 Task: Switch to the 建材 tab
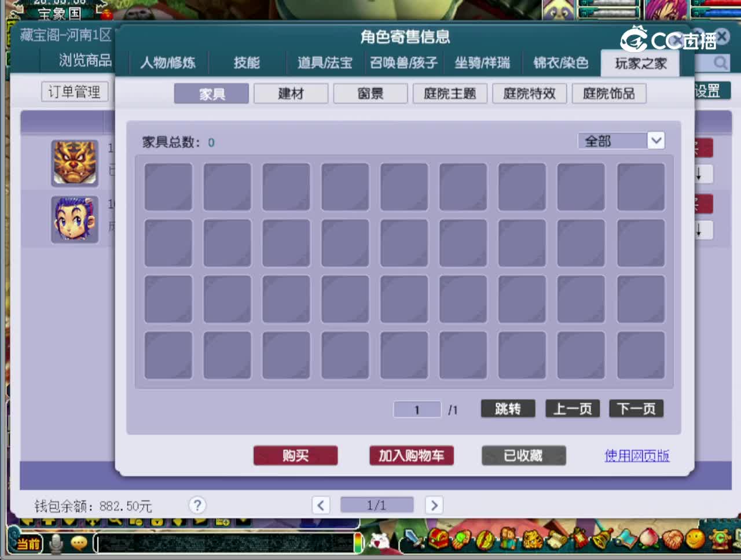tap(291, 93)
